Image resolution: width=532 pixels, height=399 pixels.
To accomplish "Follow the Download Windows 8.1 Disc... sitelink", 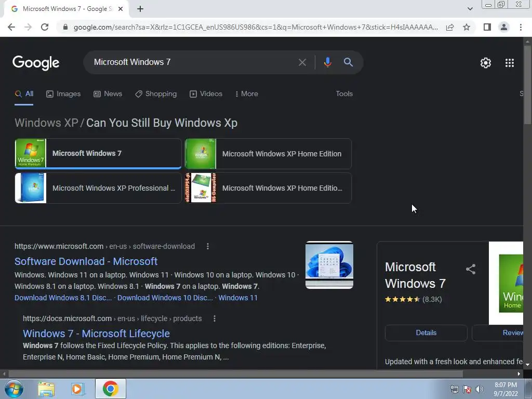I will 63,298.
